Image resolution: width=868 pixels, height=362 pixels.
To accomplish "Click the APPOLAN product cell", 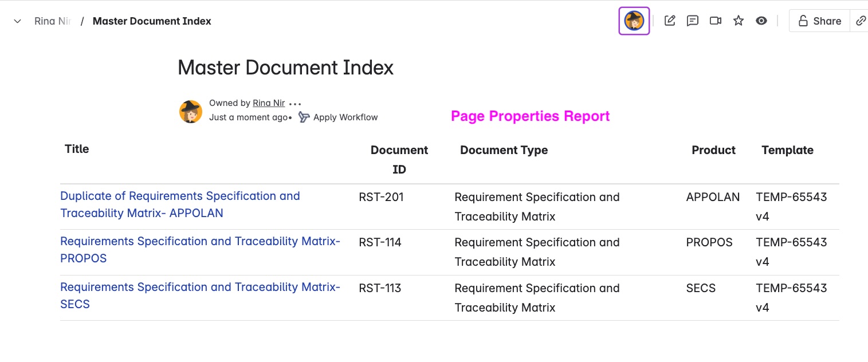I will pyautogui.click(x=713, y=197).
